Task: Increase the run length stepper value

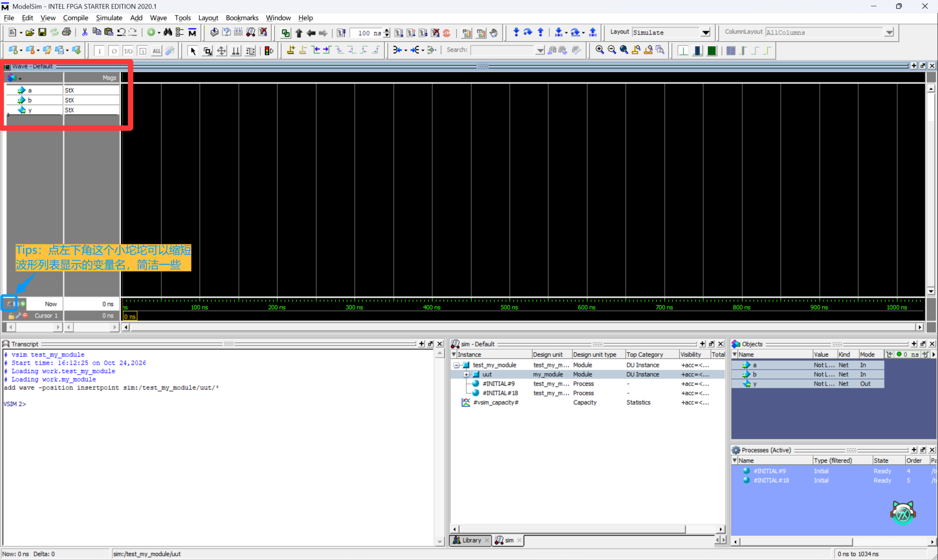Action: pyautogui.click(x=387, y=30)
